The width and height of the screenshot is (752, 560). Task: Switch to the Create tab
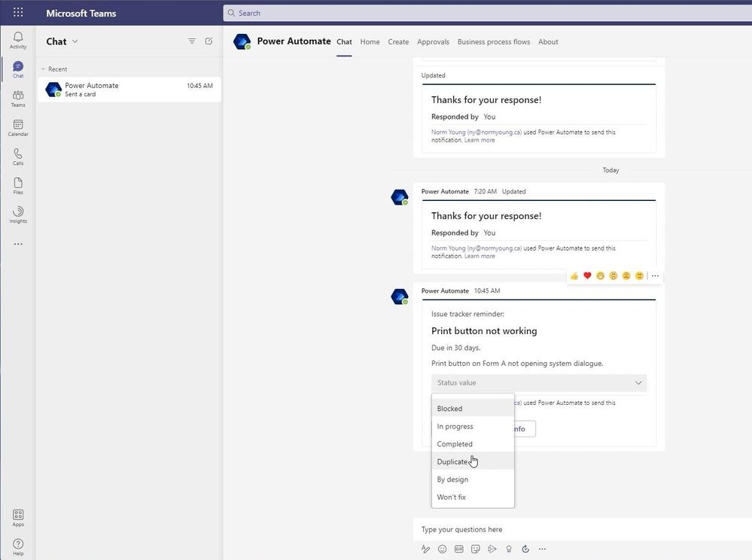(x=398, y=41)
